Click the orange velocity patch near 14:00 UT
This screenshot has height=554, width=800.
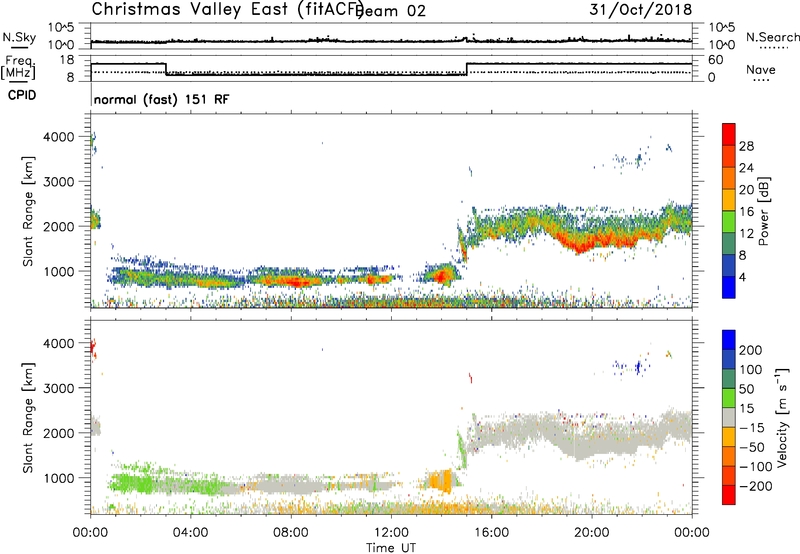(x=441, y=480)
